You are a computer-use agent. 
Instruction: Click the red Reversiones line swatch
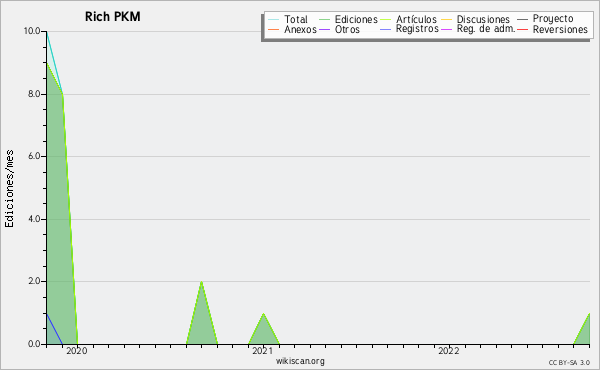(522, 29)
